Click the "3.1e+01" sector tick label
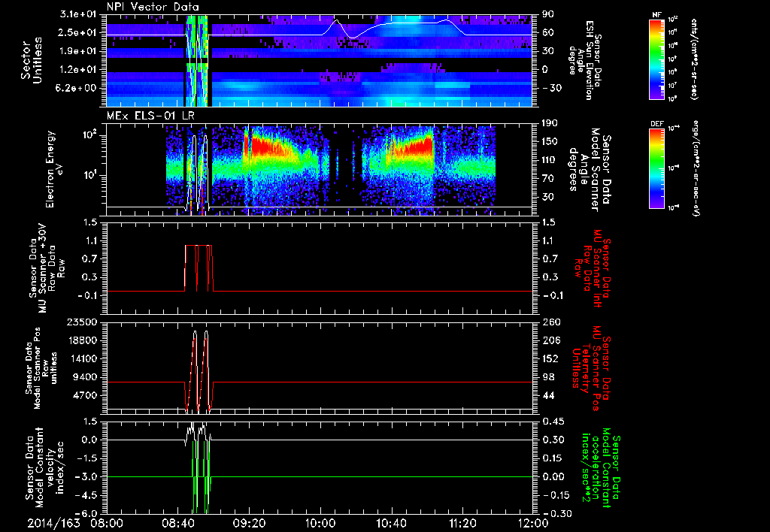The image size is (770, 532). point(80,14)
